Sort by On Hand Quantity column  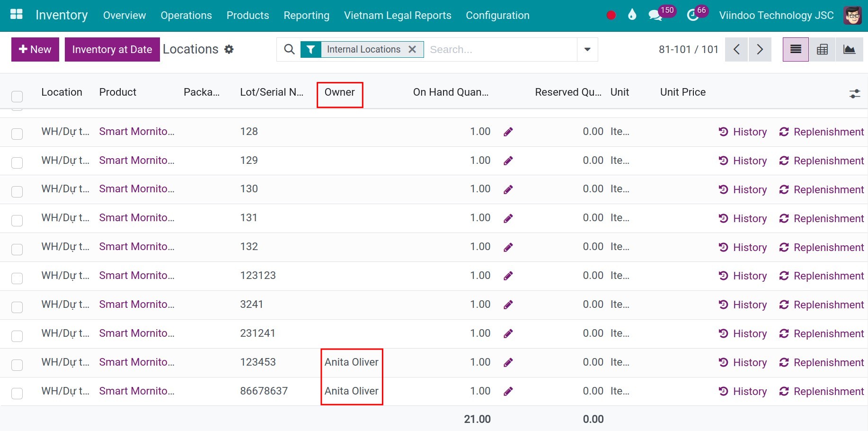[x=451, y=92]
